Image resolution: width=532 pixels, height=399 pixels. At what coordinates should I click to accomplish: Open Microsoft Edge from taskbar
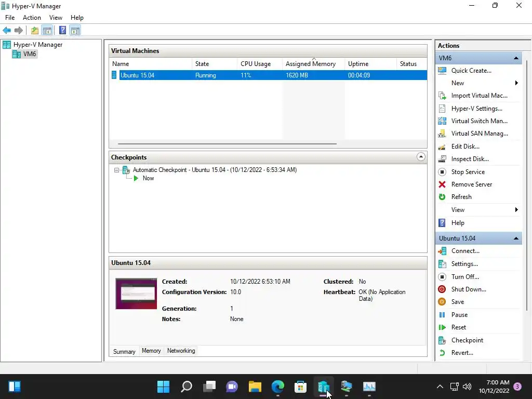point(278,387)
